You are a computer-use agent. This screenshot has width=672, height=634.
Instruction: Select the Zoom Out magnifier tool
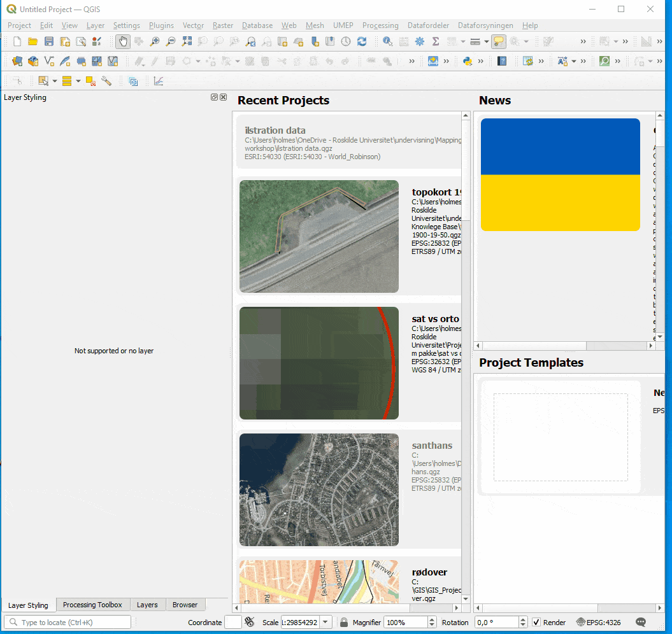point(171,41)
